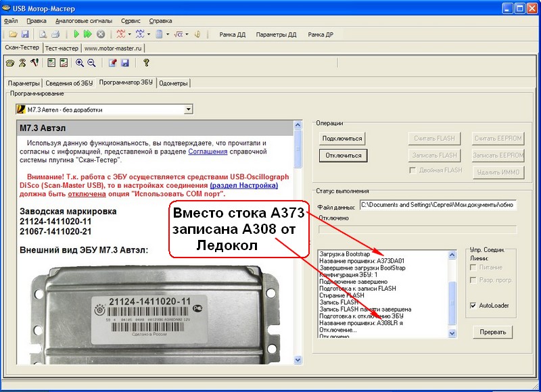The height and width of the screenshot is (392, 541).
Task: Switch to the Одометры tab
Action: [174, 83]
